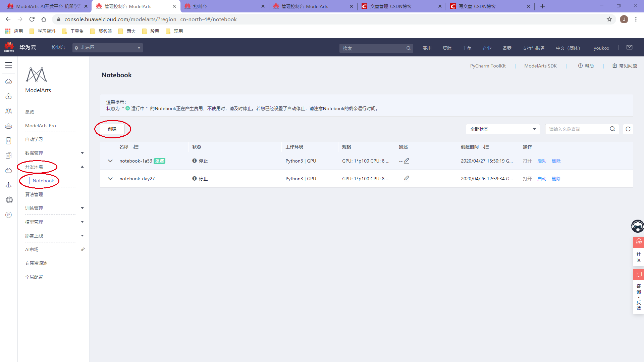Screen dimensions: 644x362
Task: Select Notebook in sidebar
Action: click(x=43, y=181)
